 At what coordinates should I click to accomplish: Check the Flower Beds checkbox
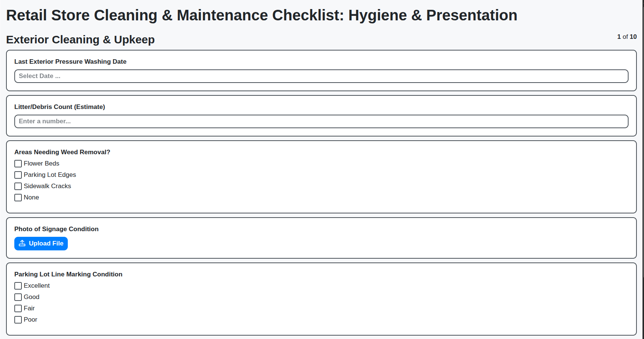pos(18,163)
